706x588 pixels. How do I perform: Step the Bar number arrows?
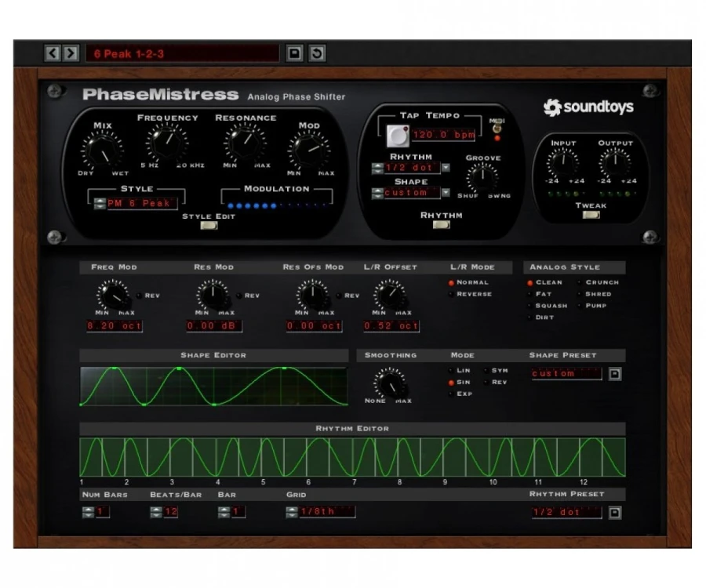click(x=224, y=512)
